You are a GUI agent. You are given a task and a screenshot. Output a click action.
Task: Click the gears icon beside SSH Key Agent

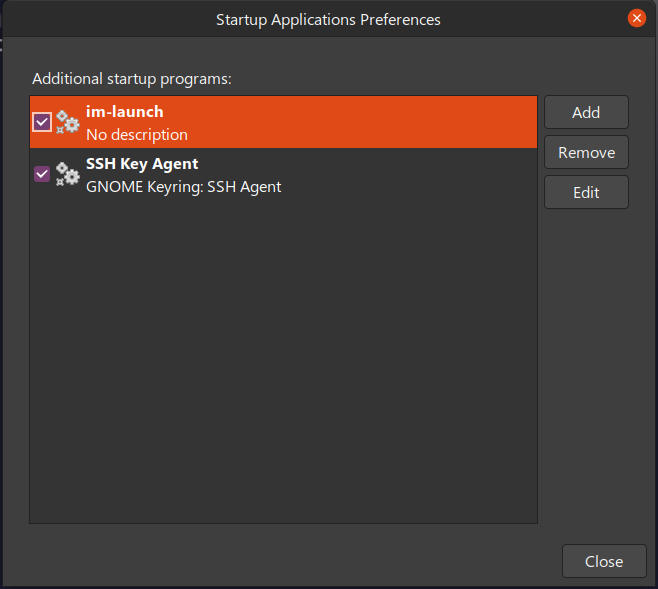[x=68, y=174]
